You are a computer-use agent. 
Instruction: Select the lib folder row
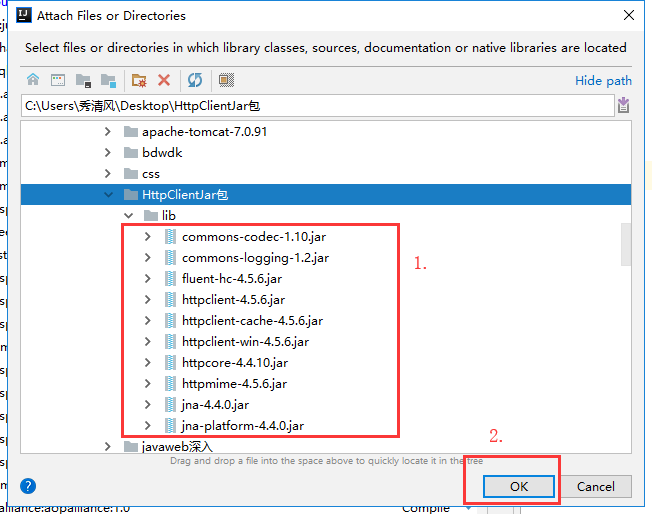pyautogui.click(x=326, y=215)
